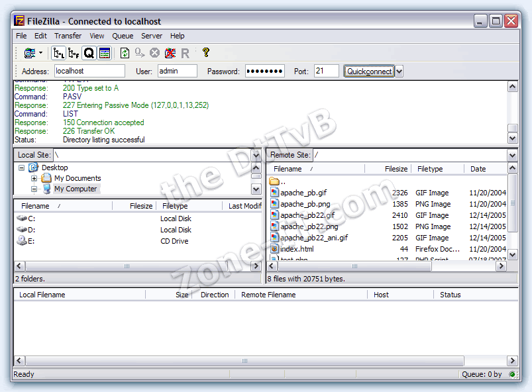Click local file list scroll right arrow
This screenshot has width=532, height=392.
(x=256, y=266)
